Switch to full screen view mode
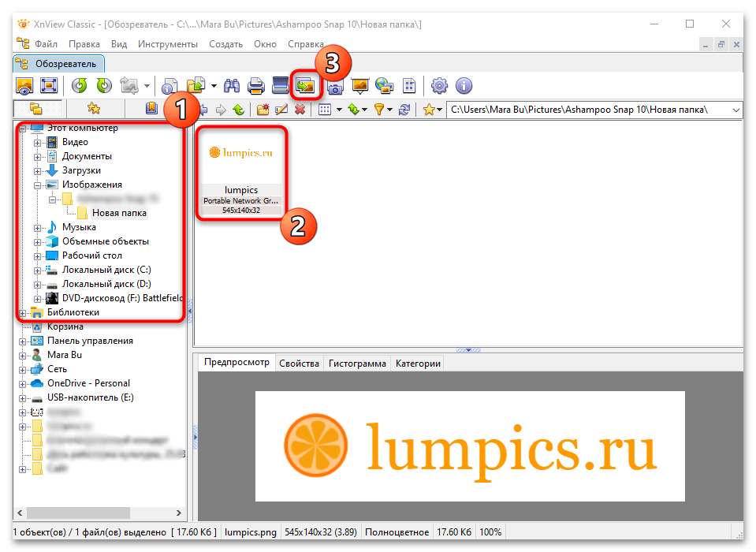Screen dimensions: 756x552 (x=49, y=86)
